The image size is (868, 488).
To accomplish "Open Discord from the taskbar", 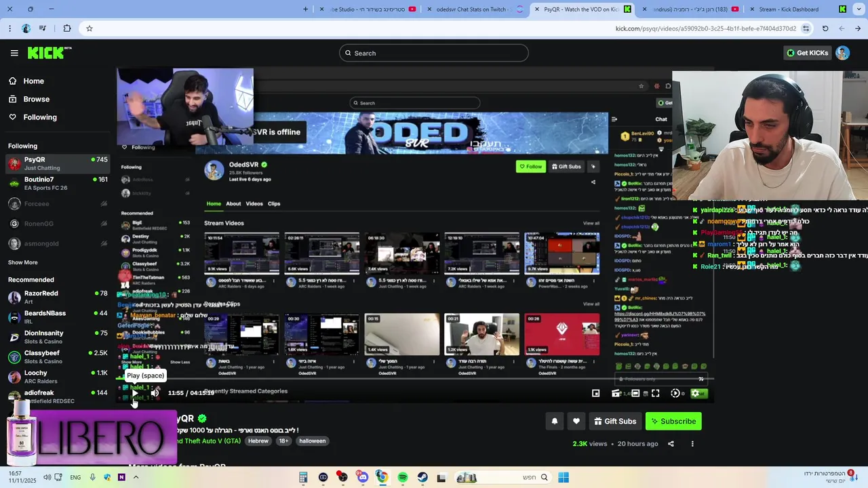I will pyautogui.click(x=363, y=477).
